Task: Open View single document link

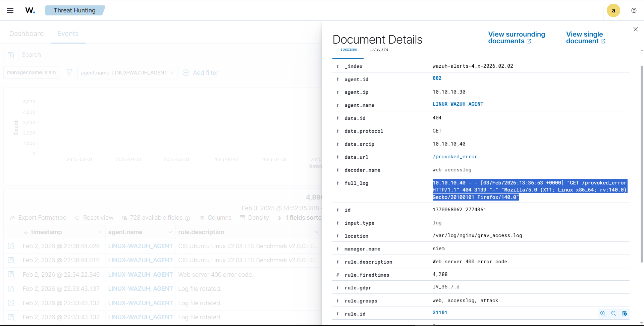Action: coord(585,38)
